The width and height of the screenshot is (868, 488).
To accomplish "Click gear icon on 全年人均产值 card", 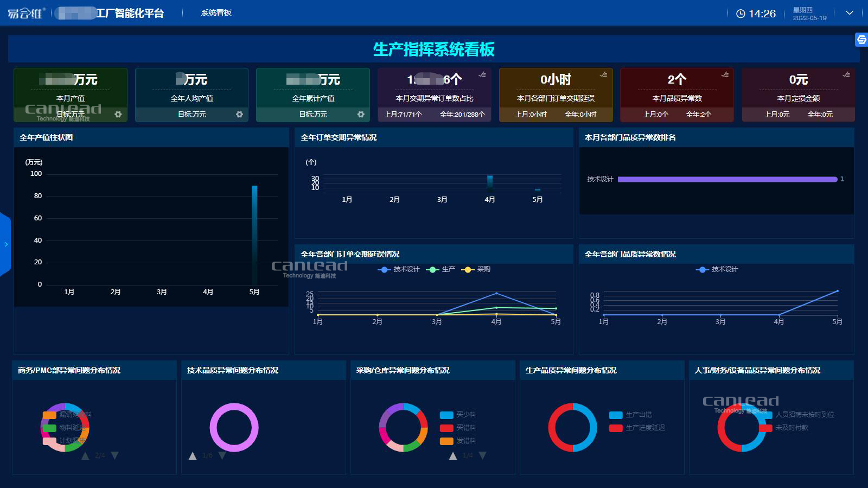I will coord(239,115).
